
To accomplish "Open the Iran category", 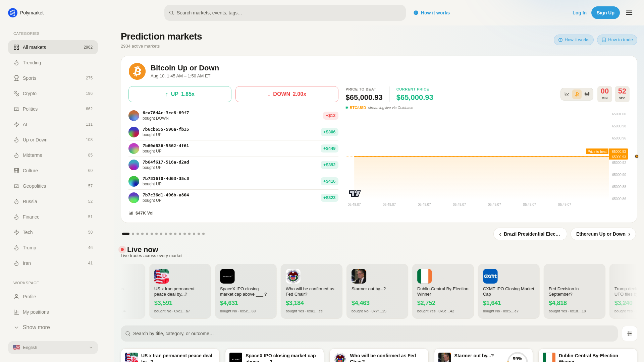I will click(53, 263).
